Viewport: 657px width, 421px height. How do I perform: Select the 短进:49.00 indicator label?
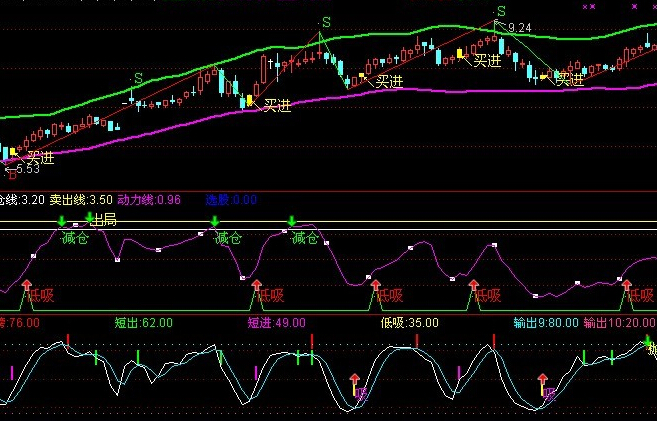(x=276, y=323)
